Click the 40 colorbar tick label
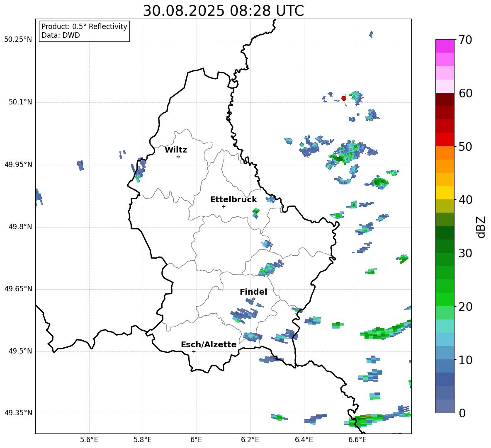Image resolution: width=491 pixels, height=448 pixels. coord(466,200)
